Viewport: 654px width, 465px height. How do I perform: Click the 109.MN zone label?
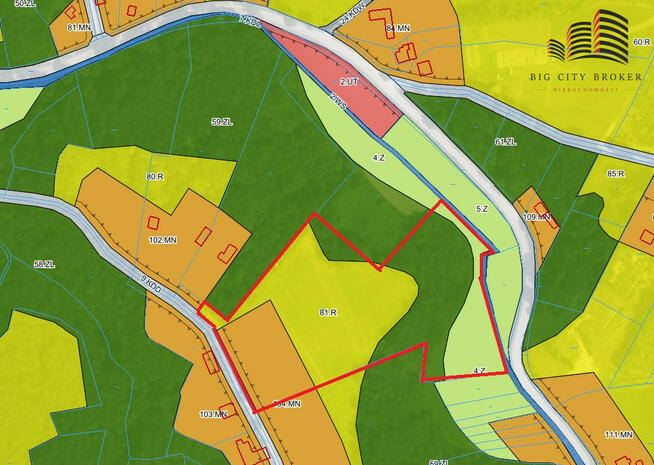537,217
